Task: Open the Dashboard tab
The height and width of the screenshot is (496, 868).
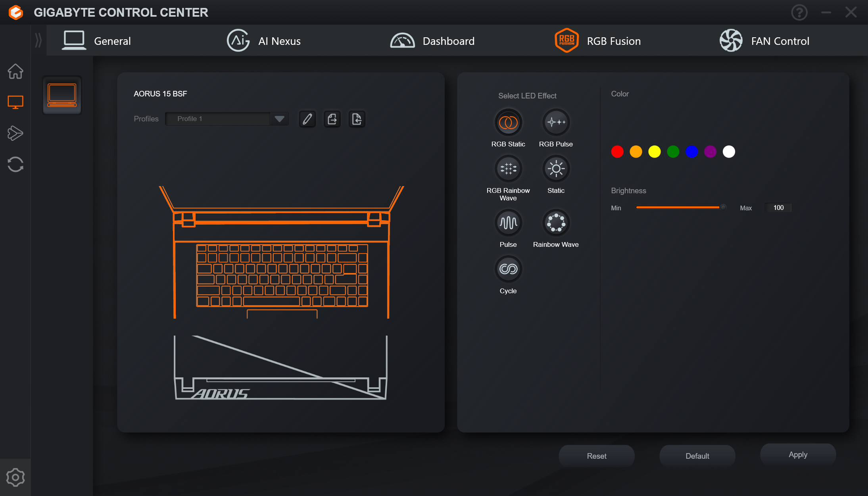Action: click(432, 41)
